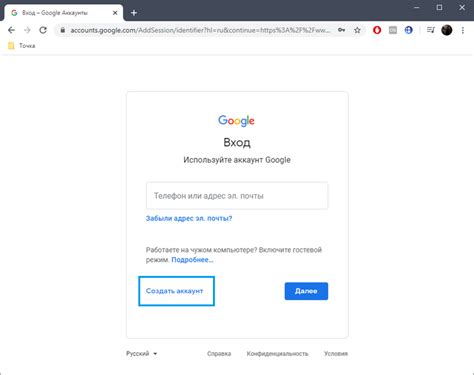This screenshot has height=375, width=474.
Task: Click the browser forward arrow
Action: [27, 30]
